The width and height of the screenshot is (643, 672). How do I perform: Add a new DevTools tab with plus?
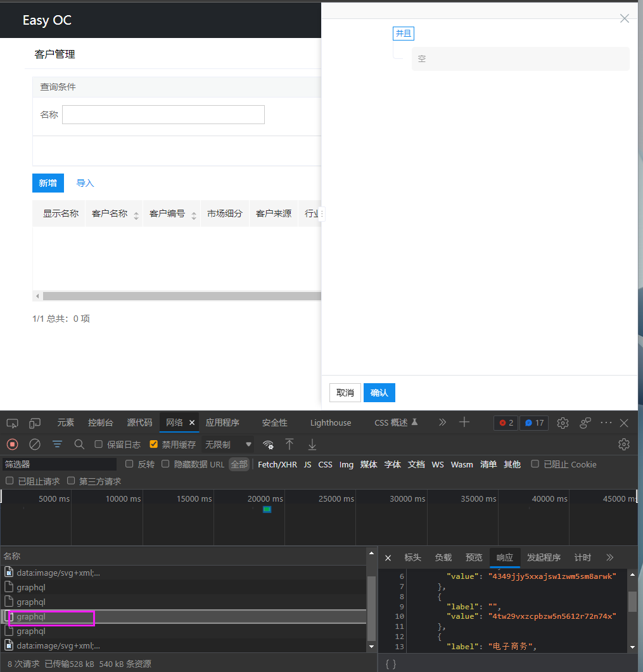[x=464, y=422]
